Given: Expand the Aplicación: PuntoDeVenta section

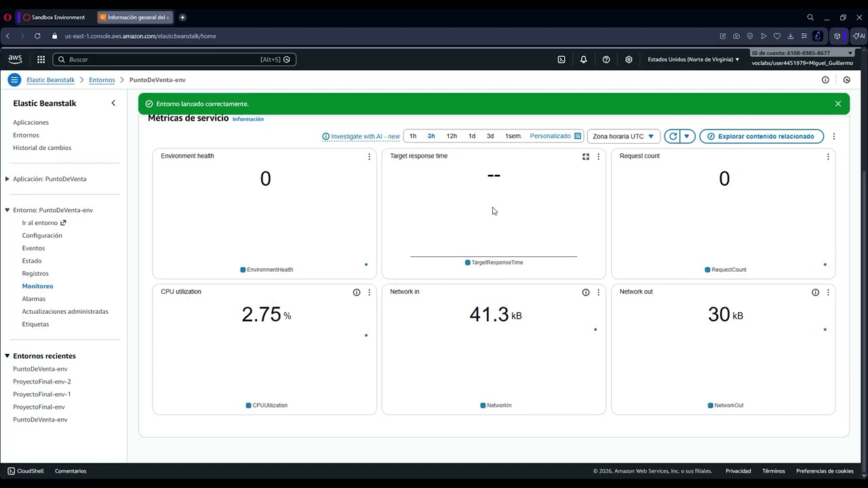Looking at the screenshot, I should 7,179.
